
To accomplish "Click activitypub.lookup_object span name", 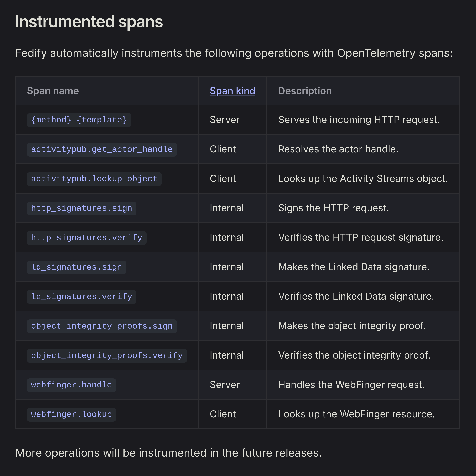I will 94,179.
